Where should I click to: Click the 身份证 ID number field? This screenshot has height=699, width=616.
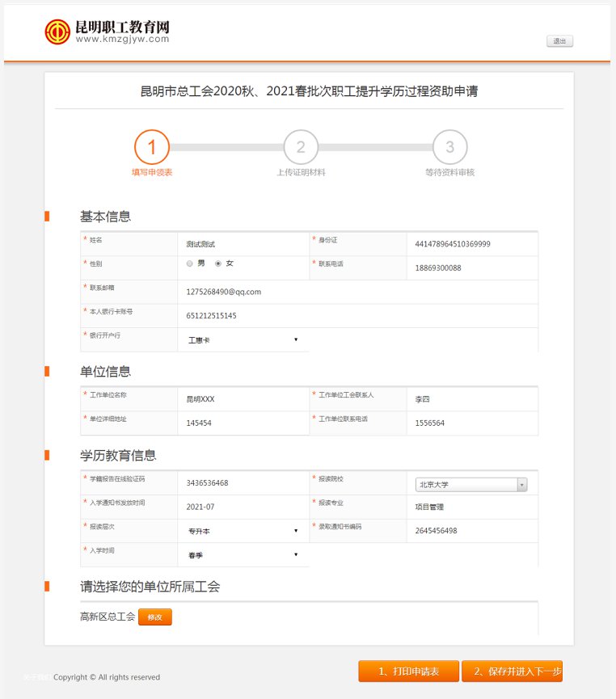pos(472,244)
